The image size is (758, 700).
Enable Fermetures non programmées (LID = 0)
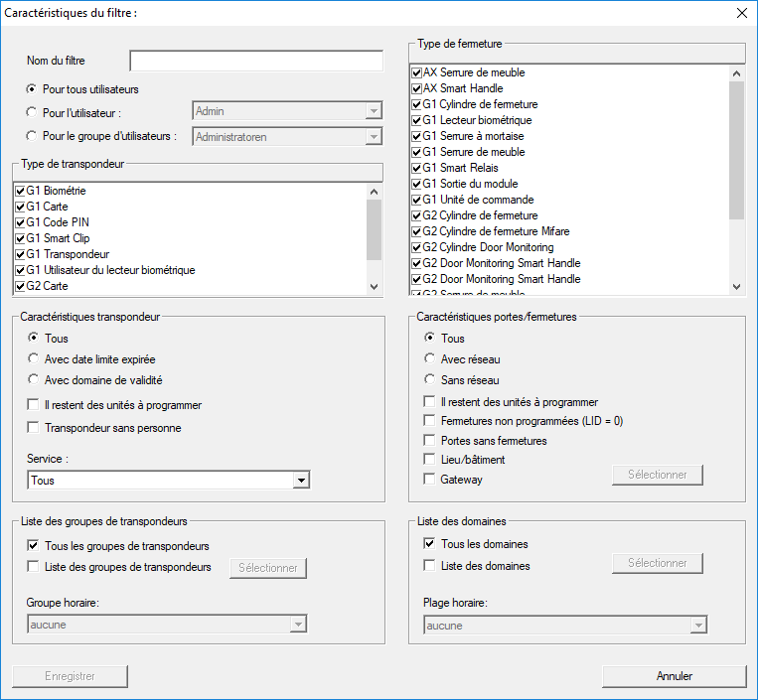[x=430, y=421]
